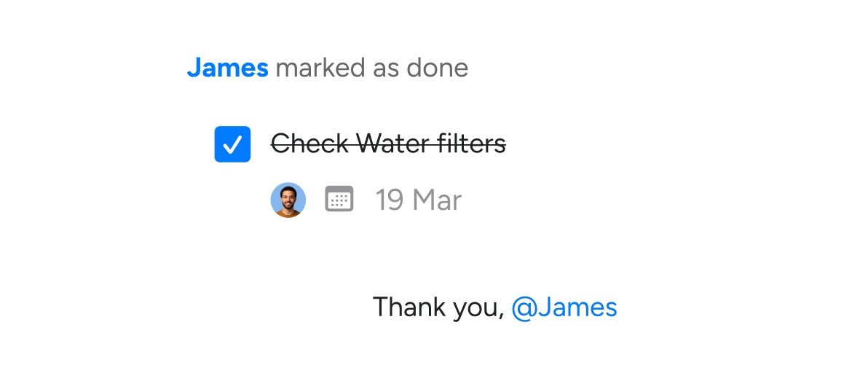Open James's avatar photo under the task
The width and height of the screenshot is (868, 373).
click(288, 200)
